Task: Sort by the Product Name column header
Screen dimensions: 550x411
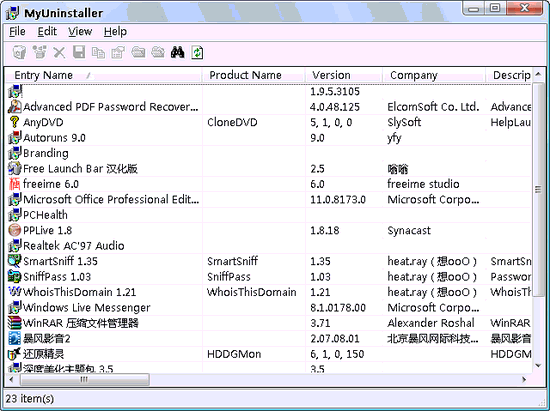Action: pos(254,75)
